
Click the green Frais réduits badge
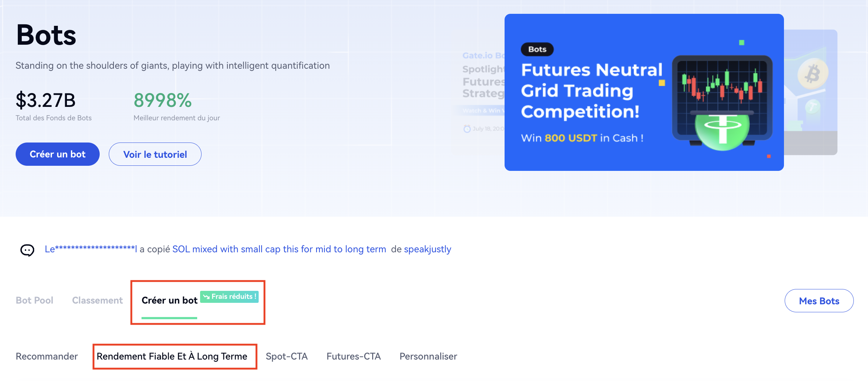(x=230, y=297)
